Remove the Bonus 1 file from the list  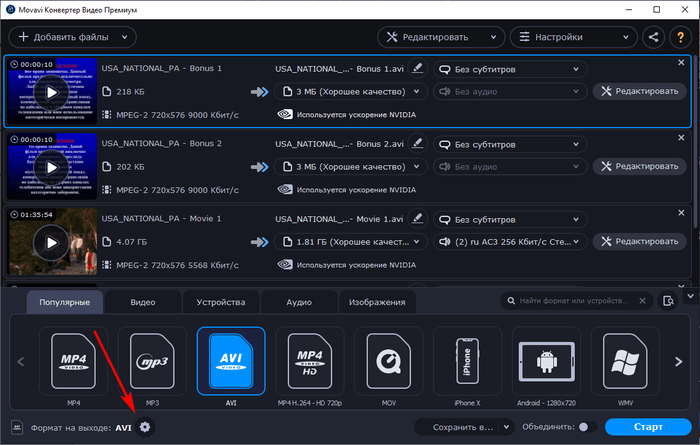pyautogui.click(x=681, y=62)
